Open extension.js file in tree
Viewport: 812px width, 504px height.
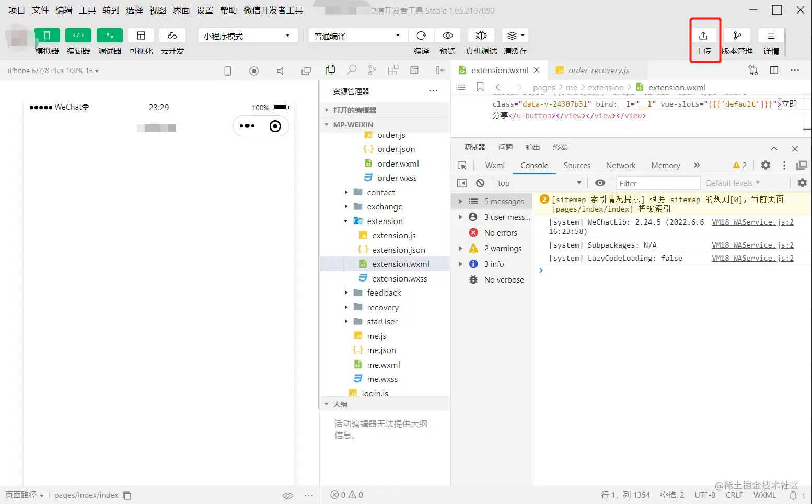394,236
